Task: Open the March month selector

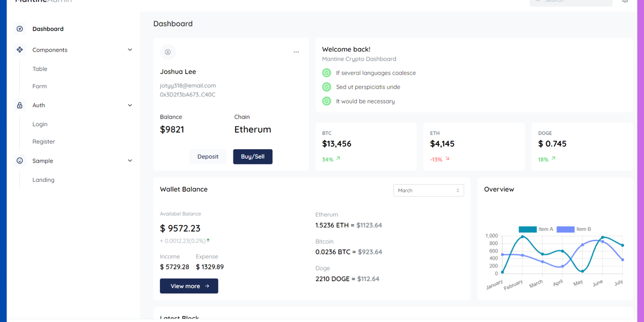Action: click(428, 190)
